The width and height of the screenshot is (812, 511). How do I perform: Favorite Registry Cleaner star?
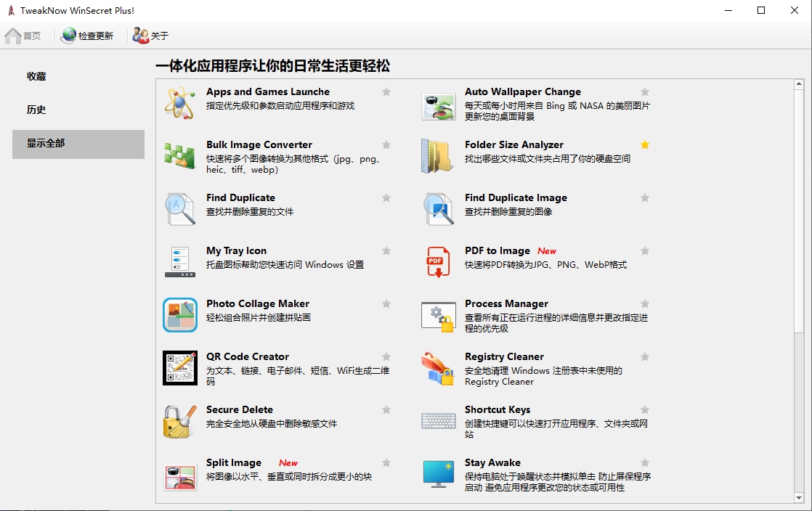tap(645, 356)
